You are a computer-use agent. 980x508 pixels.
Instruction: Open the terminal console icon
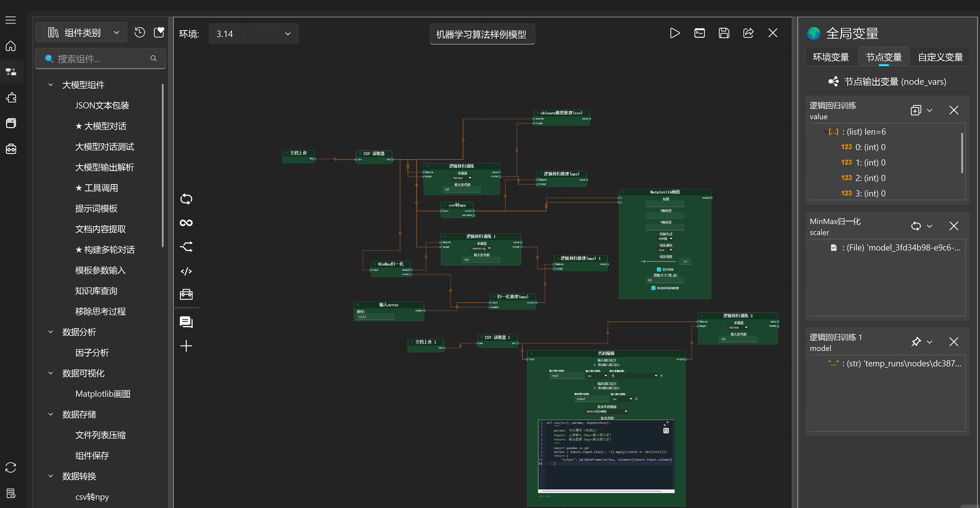pos(699,33)
